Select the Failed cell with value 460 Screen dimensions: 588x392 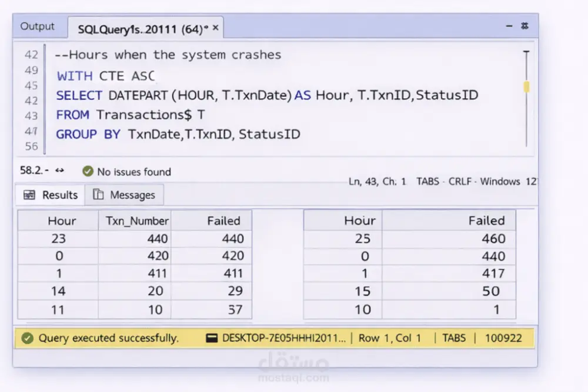[x=449, y=239]
